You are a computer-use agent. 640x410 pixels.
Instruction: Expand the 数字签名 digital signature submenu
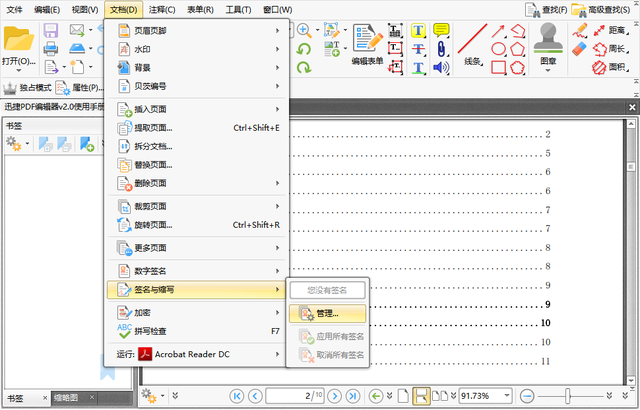pyautogui.click(x=198, y=271)
